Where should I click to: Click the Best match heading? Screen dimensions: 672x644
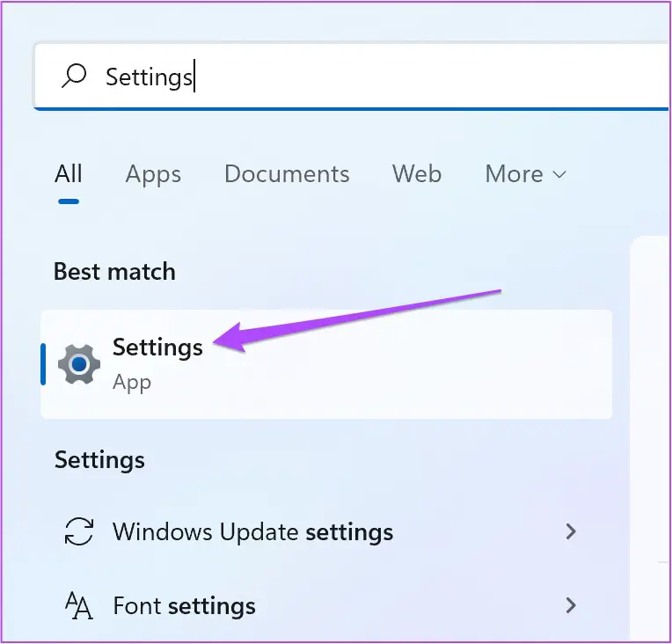pos(114,272)
